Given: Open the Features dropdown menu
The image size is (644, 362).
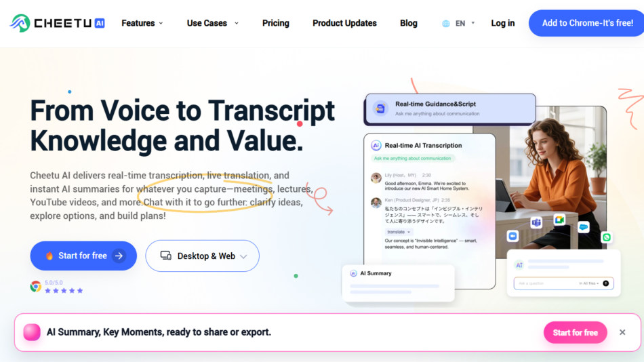Looking at the screenshot, I should 142,23.
